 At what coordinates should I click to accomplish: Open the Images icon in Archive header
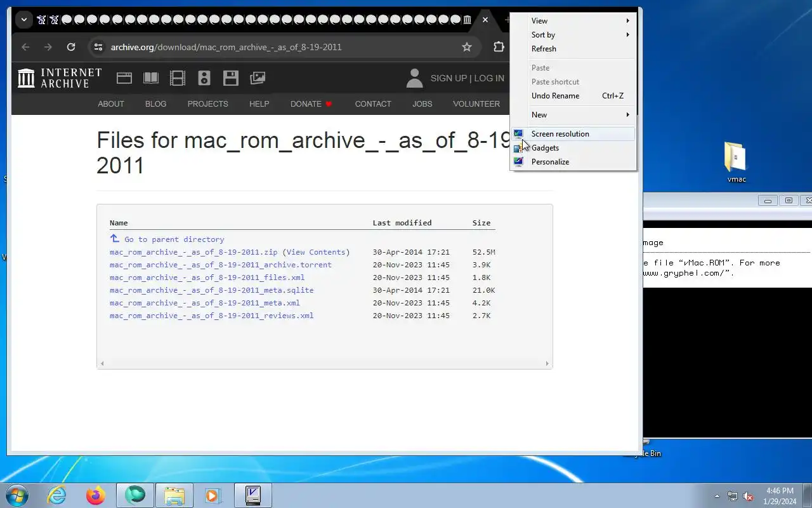coord(258,78)
